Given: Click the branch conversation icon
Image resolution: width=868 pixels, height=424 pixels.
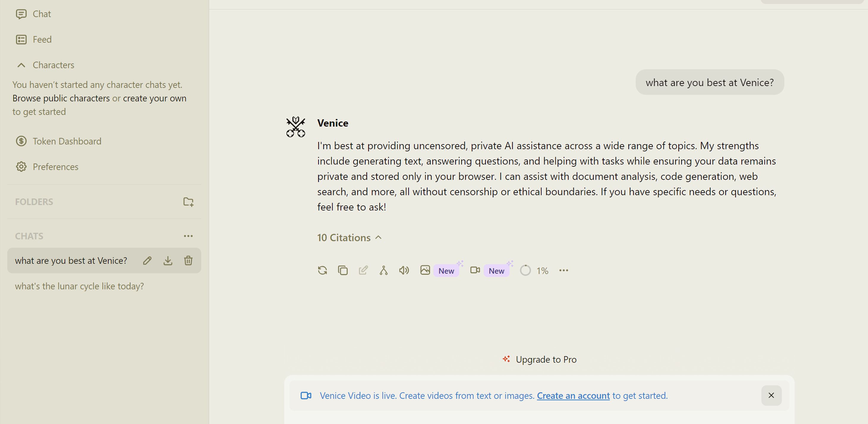Looking at the screenshot, I should pyautogui.click(x=383, y=270).
